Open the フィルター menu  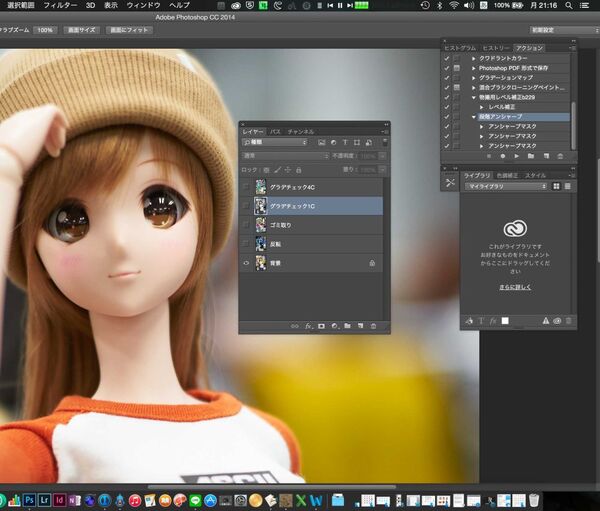[60, 5]
